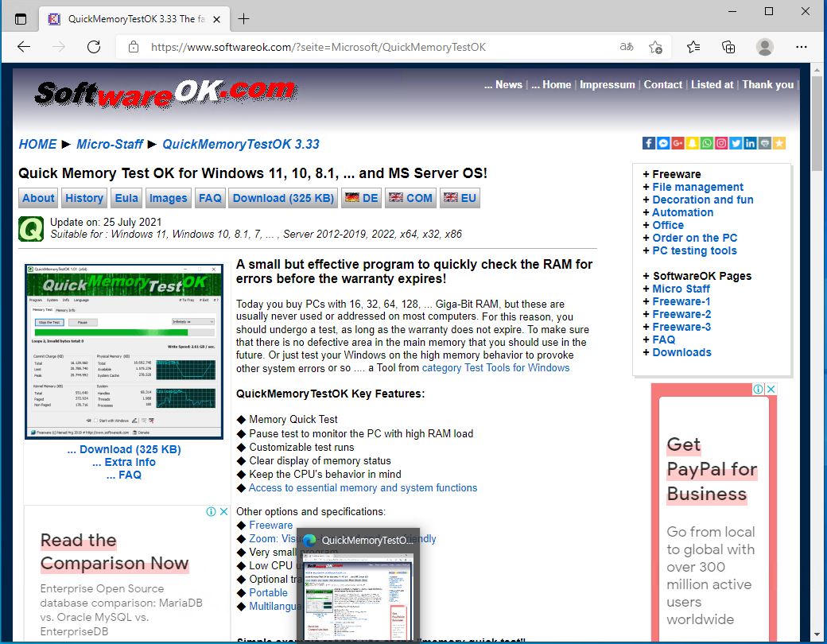
Task: Share via WhatsApp icon
Action: tap(707, 143)
